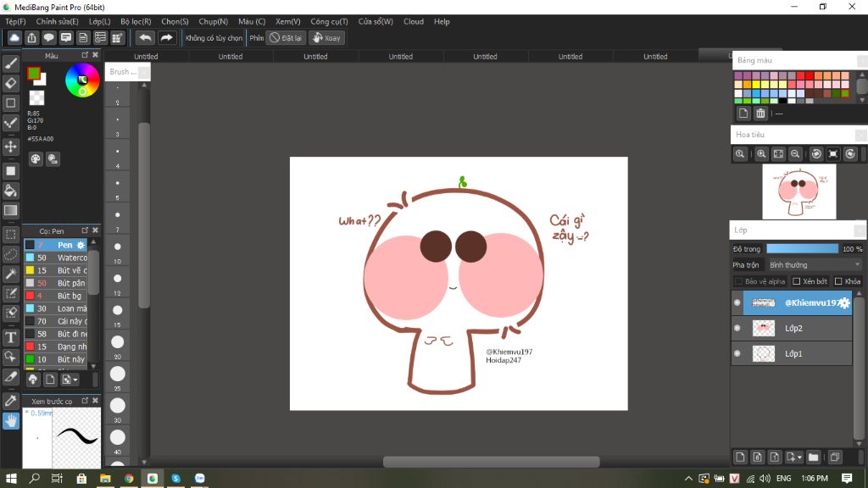Click the Move tool icon
Viewport: 868px width, 488px height.
point(11,147)
